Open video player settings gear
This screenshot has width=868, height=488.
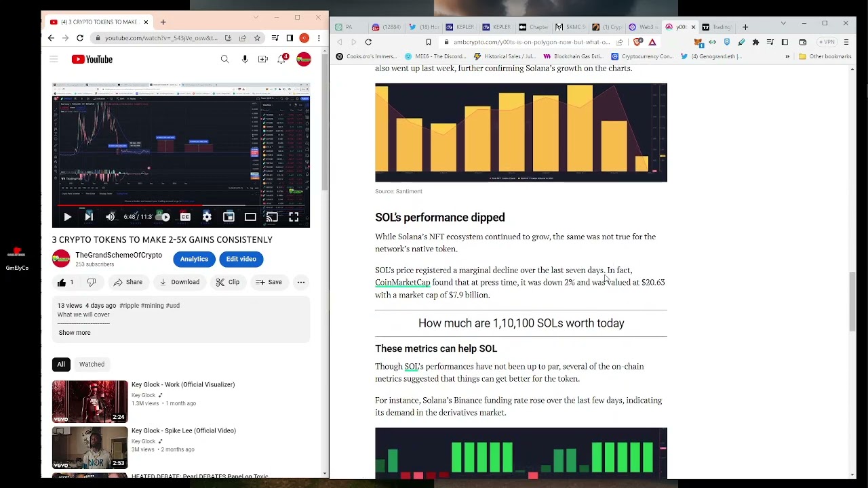click(207, 217)
